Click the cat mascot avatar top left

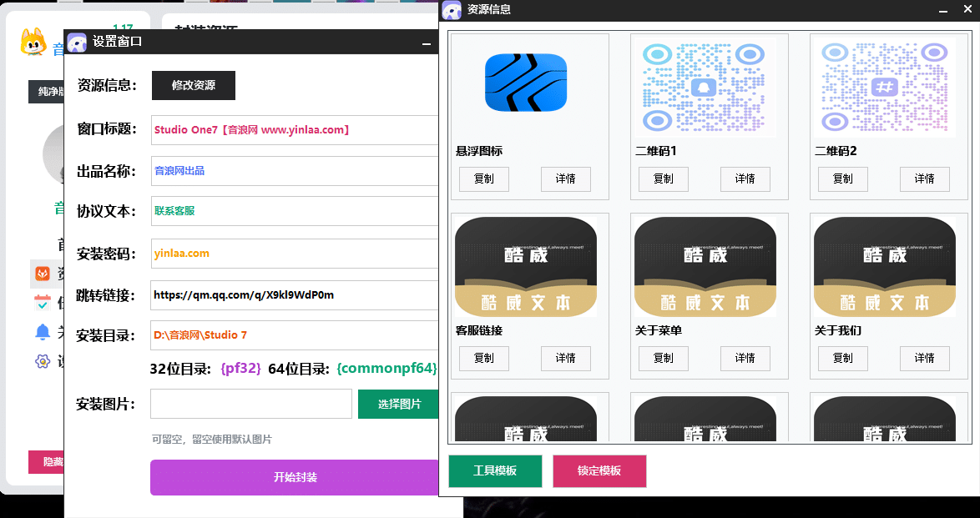click(x=32, y=43)
